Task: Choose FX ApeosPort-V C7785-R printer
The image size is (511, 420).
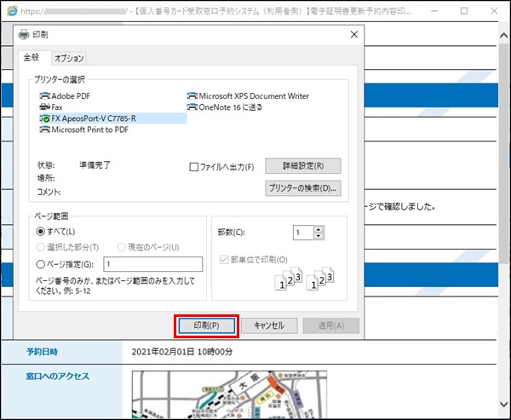Action: pos(94,119)
